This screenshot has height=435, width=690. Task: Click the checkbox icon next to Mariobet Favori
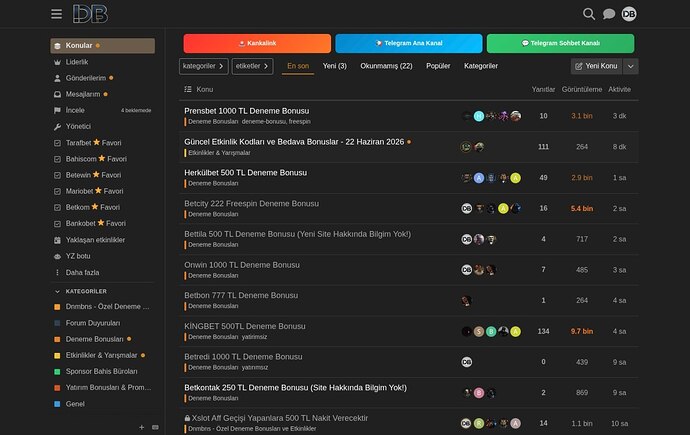pyautogui.click(x=57, y=191)
